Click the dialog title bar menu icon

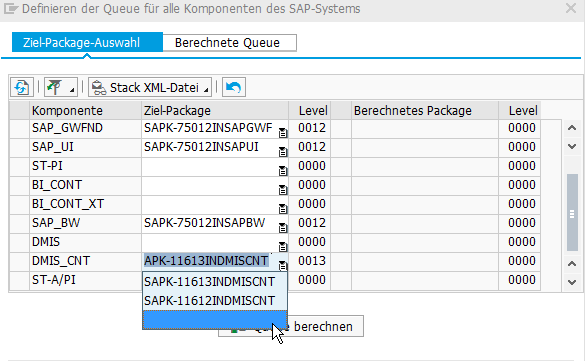point(11,8)
